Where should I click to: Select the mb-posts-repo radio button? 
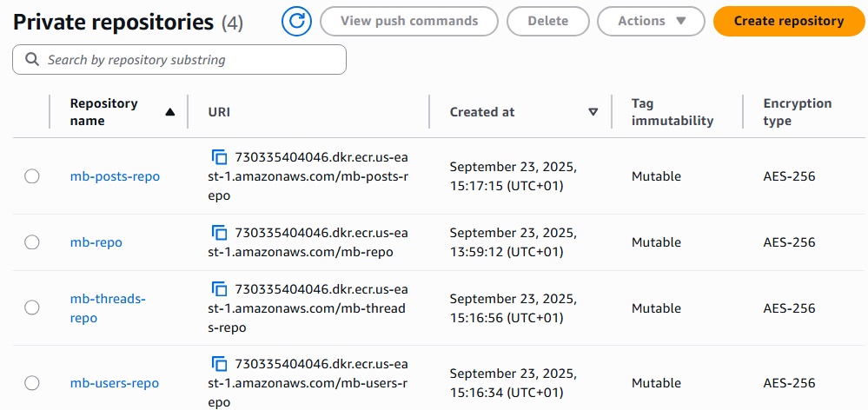click(x=32, y=176)
